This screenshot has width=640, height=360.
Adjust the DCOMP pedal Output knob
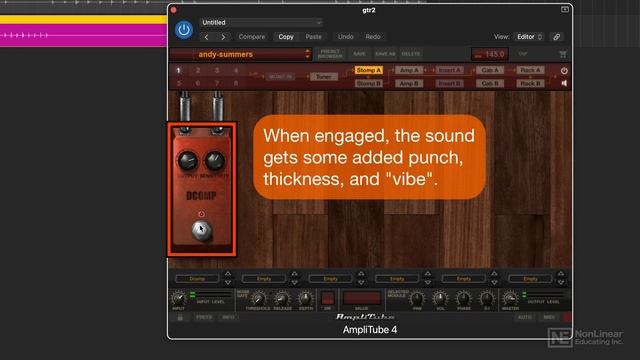(x=187, y=161)
